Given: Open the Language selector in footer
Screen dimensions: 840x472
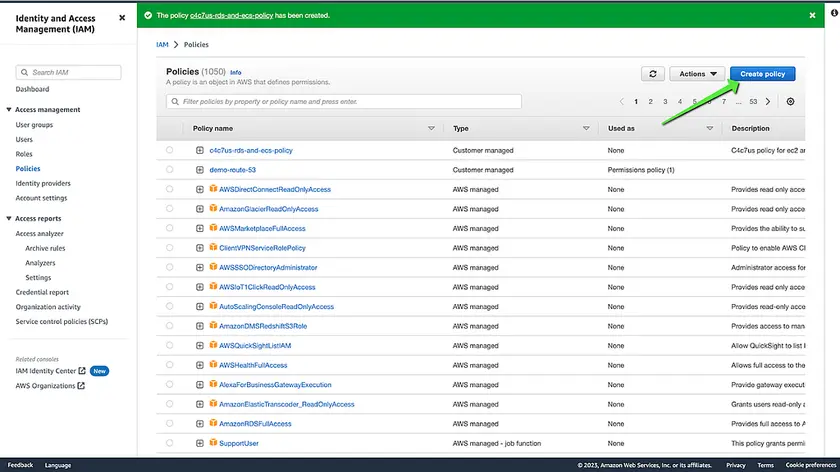Looking at the screenshot, I should pyautogui.click(x=58, y=465).
